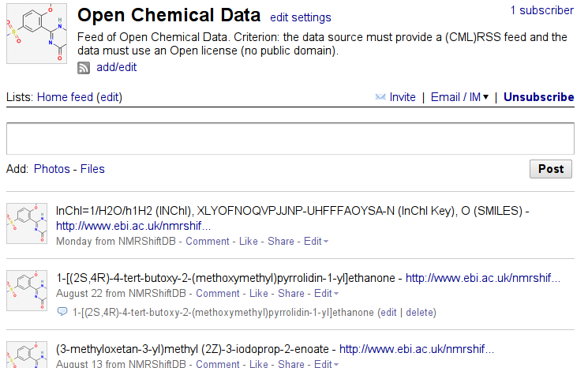Click into the message text box

coord(290,138)
